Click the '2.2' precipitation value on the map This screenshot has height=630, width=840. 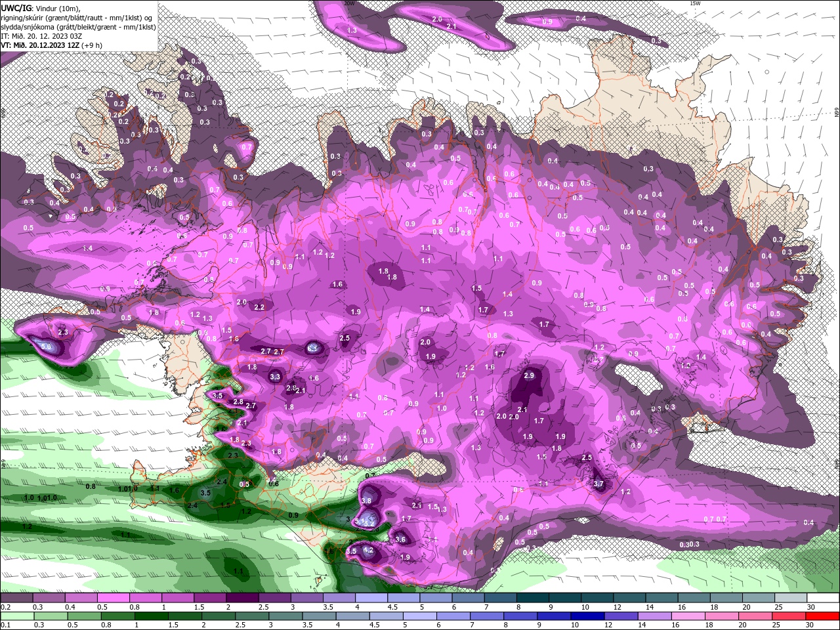pyautogui.click(x=259, y=307)
